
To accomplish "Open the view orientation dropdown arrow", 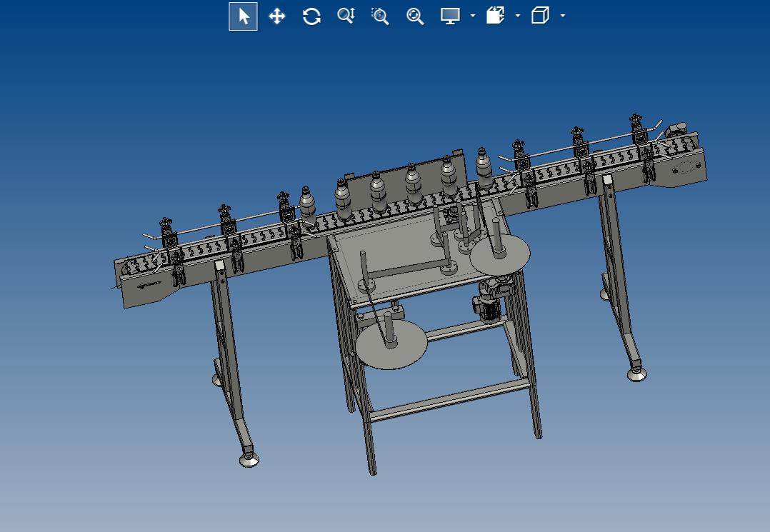I will click(x=563, y=16).
